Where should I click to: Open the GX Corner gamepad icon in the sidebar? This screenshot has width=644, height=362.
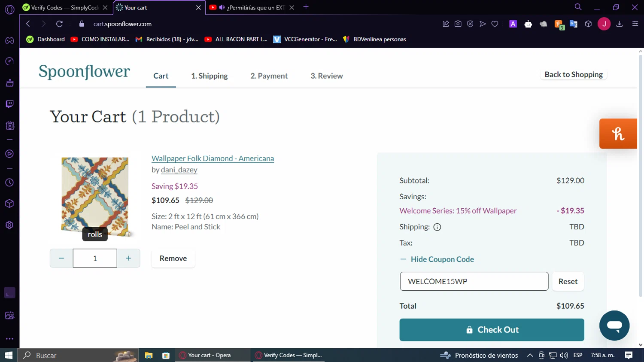tap(9, 41)
